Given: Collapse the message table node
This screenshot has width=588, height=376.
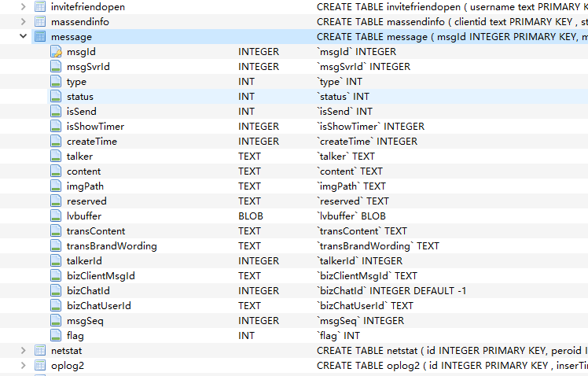Looking at the screenshot, I should click(x=23, y=37).
